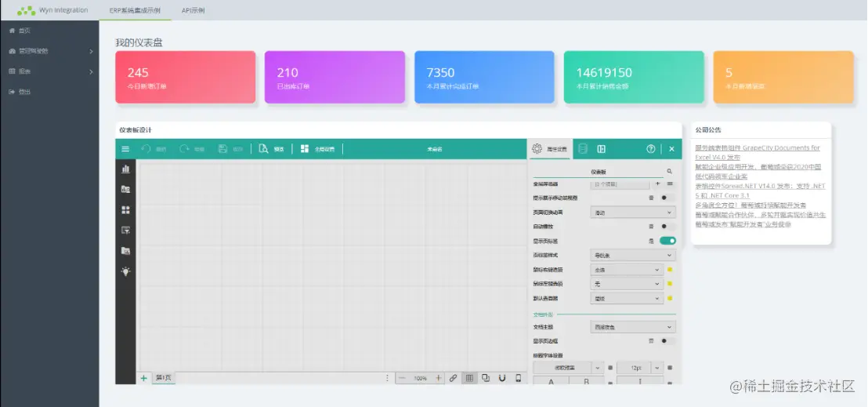Open the 12pt font size dropdown arrow
Viewport: 868px width, 407px height.
[657, 368]
